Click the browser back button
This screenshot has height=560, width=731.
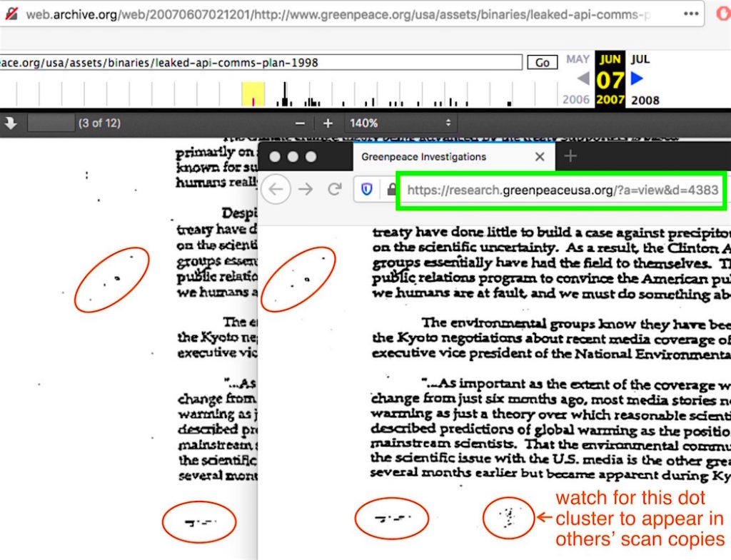[x=278, y=190]
